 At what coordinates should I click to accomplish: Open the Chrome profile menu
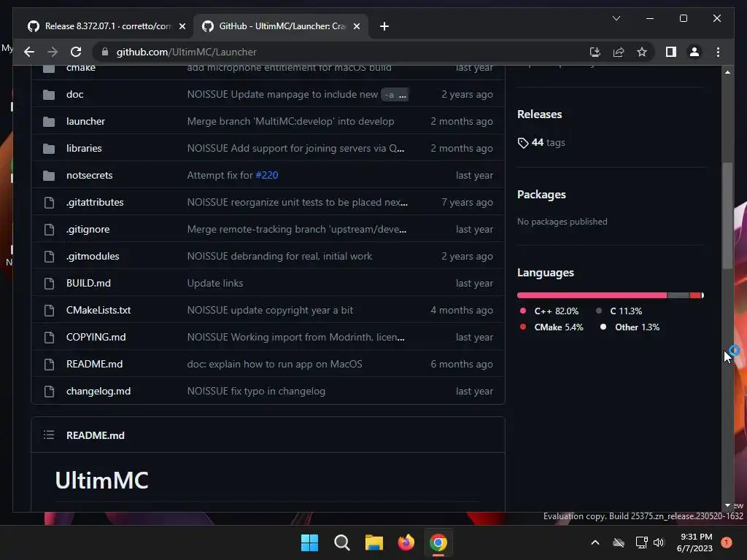tap(694, 52)
